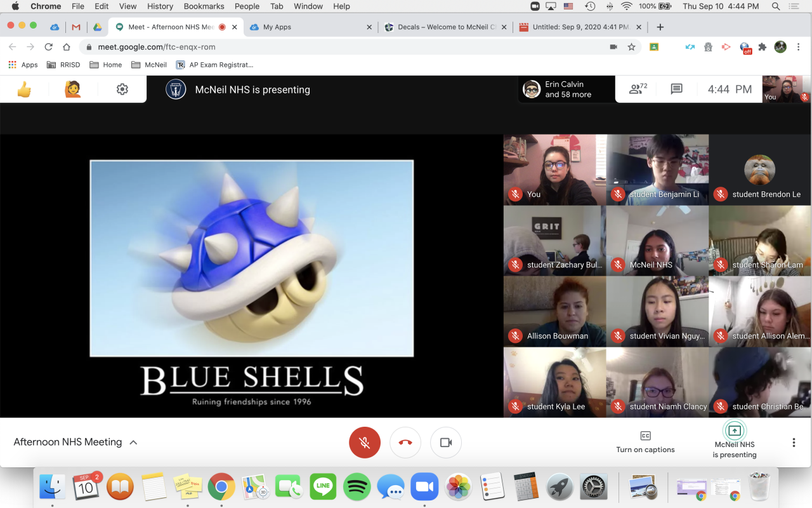Image resolution: width=812 pixels, height=508 pixels.
Task: Open Stickies from the dock
Action: tap(188, 487)
